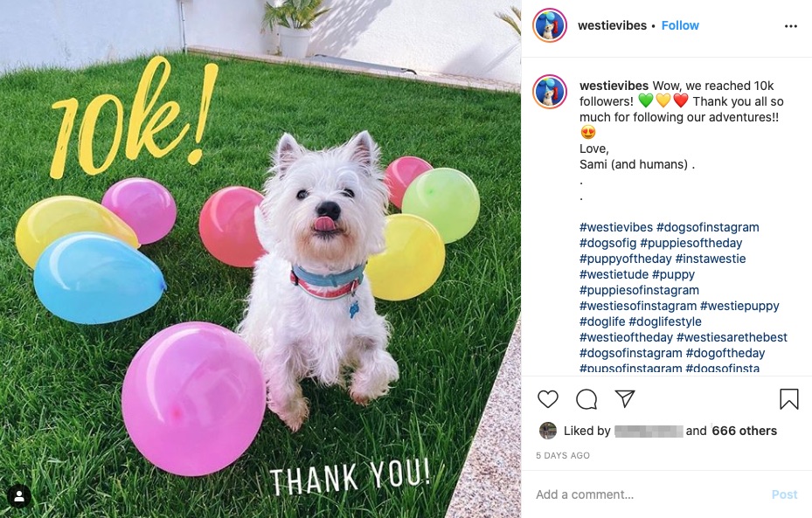This screenshot has width=812, height=518.
Task: Open the #doglifestyle hashtag
Action: pyautogui.click(x=665, y=321)
